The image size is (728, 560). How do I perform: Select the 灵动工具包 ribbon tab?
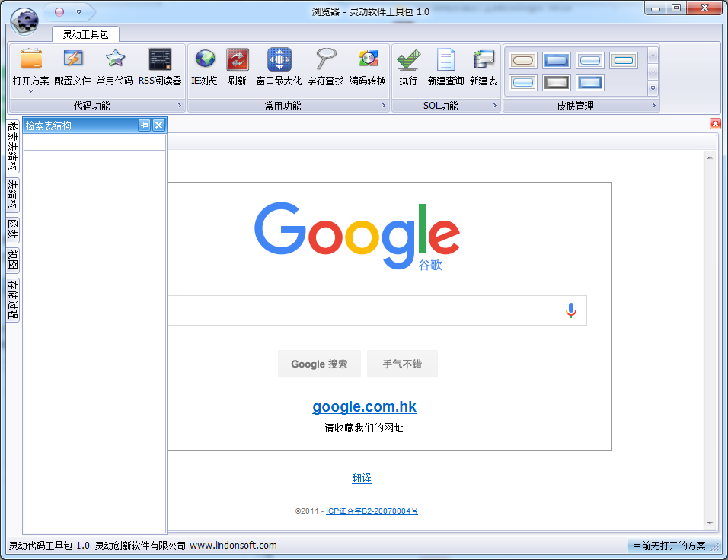[x=85, y=34]
